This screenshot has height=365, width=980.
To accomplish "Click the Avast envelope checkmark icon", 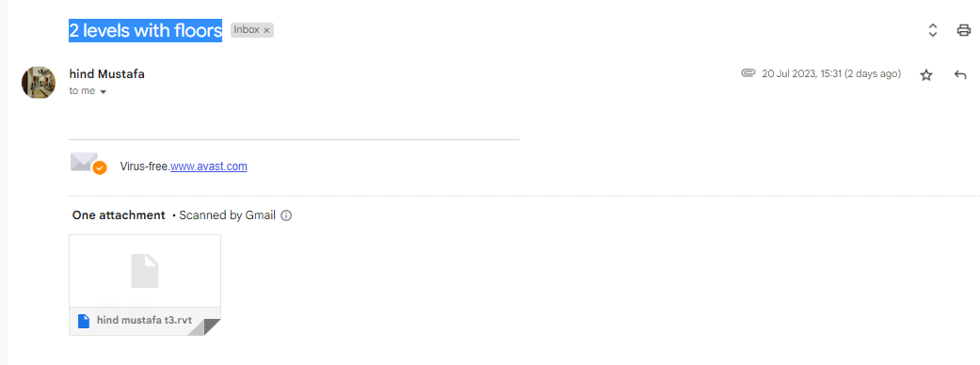I will [x=88, y=164].
